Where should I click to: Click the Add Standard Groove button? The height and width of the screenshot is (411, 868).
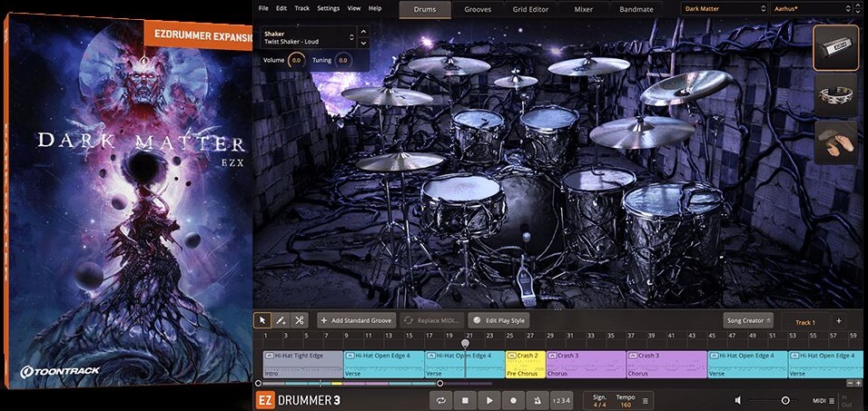(x=357, y=320)
